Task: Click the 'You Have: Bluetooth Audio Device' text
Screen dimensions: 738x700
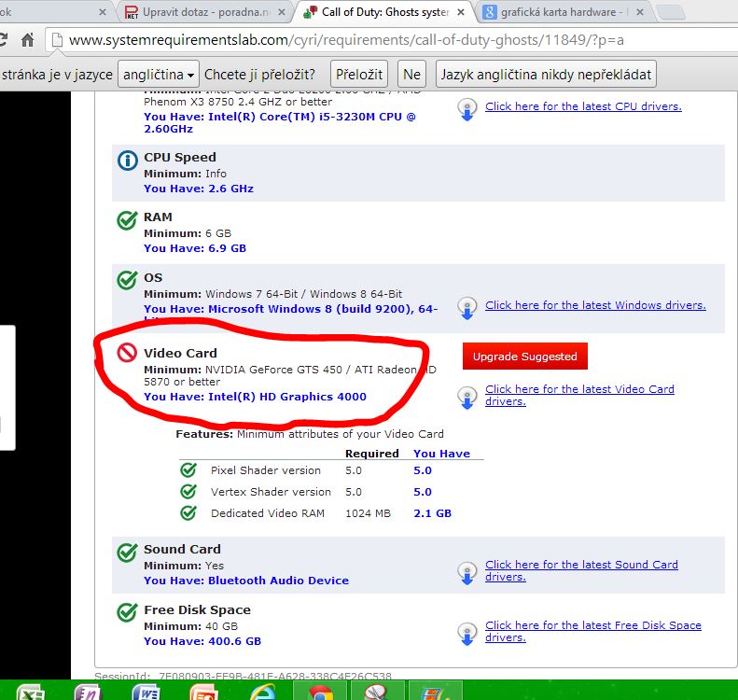Action: [246, 581]
